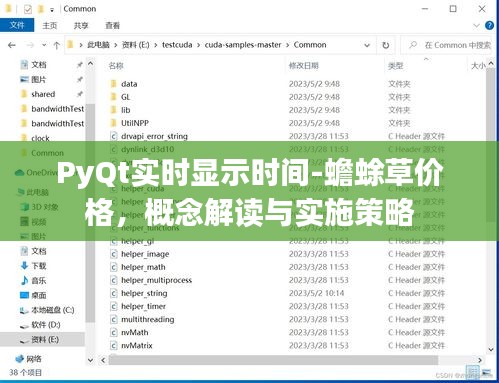Open 文档 in Quick access sidebar
This screenshot has width=499, height=383.
[x=39, y=65]
